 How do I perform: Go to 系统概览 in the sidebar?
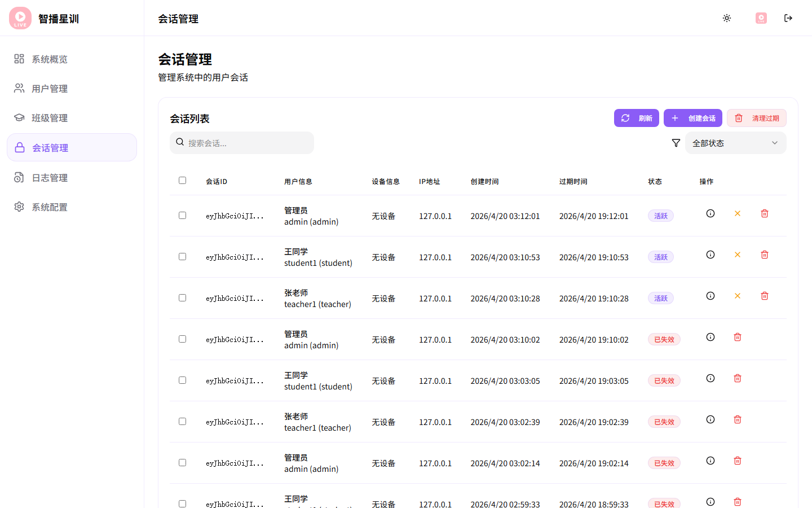(x=72, y=59)
